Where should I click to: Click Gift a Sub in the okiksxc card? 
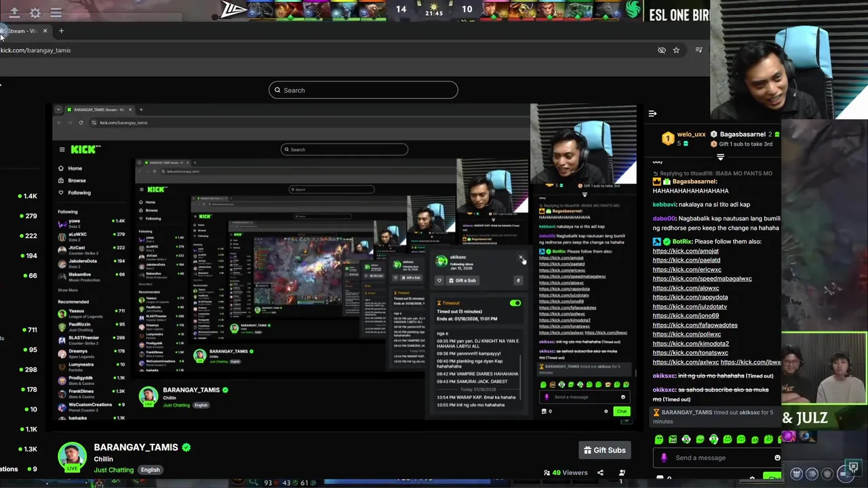tap(462, 280)
